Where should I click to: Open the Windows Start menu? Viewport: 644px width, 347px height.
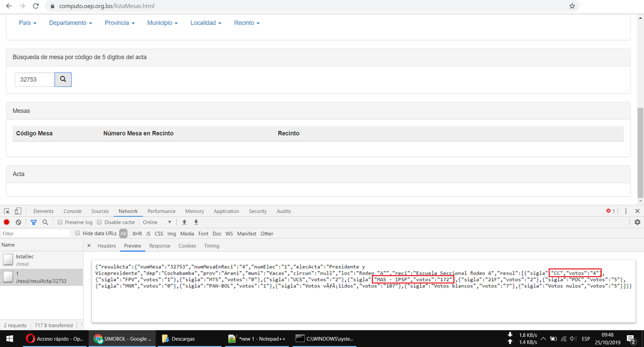coord(10,339)
